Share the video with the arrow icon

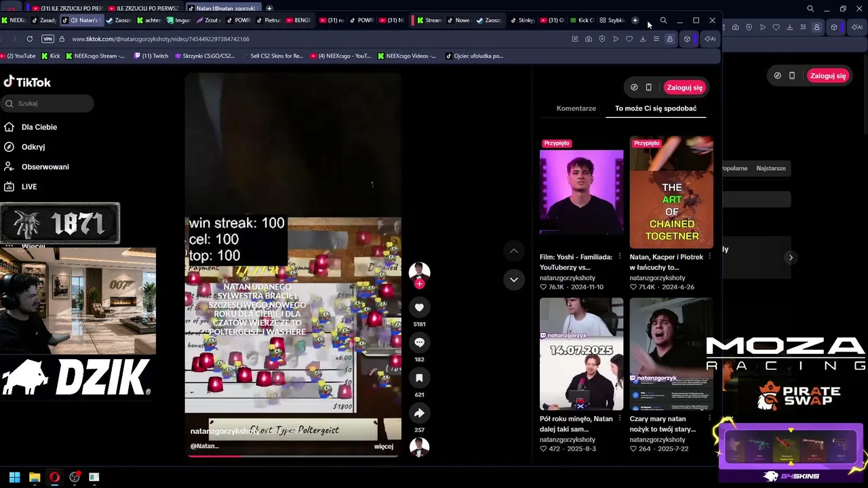pos(419,413)
